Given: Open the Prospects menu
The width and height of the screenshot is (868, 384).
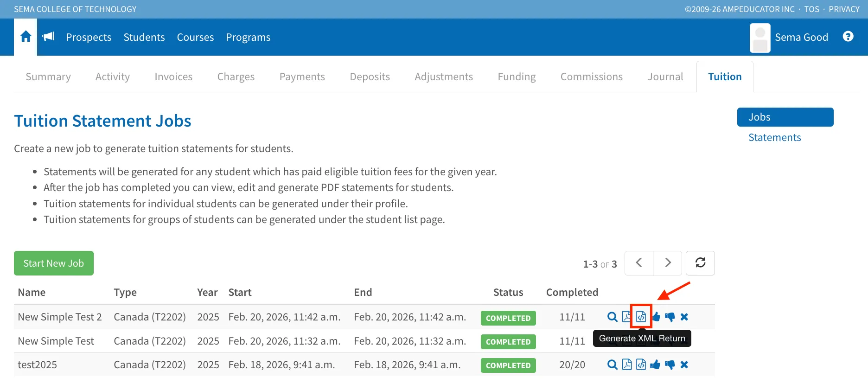Looking at the screenshot, I should tap(89, 37).
